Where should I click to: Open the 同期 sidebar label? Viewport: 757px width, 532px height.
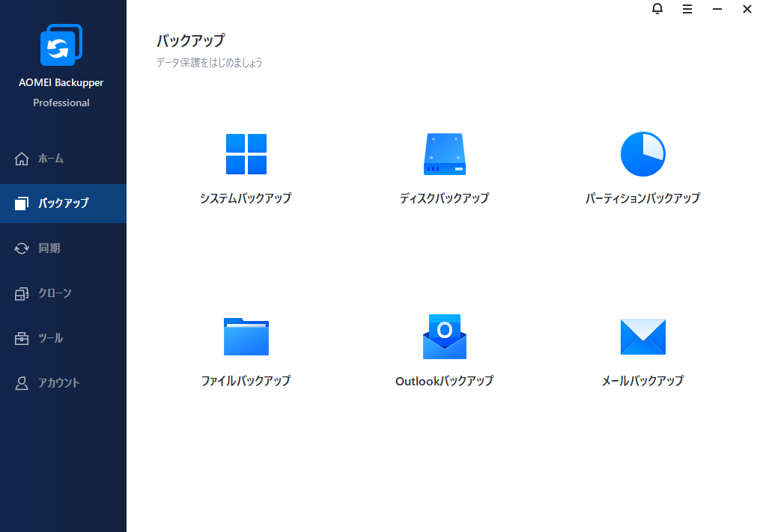49,248
